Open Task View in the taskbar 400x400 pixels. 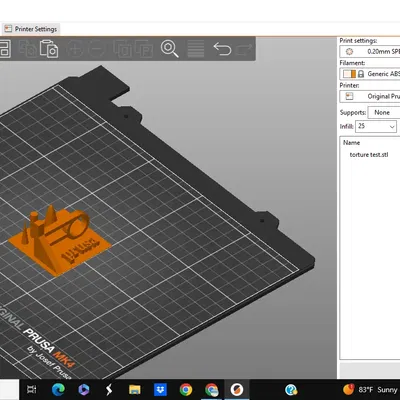pos(32,389)
